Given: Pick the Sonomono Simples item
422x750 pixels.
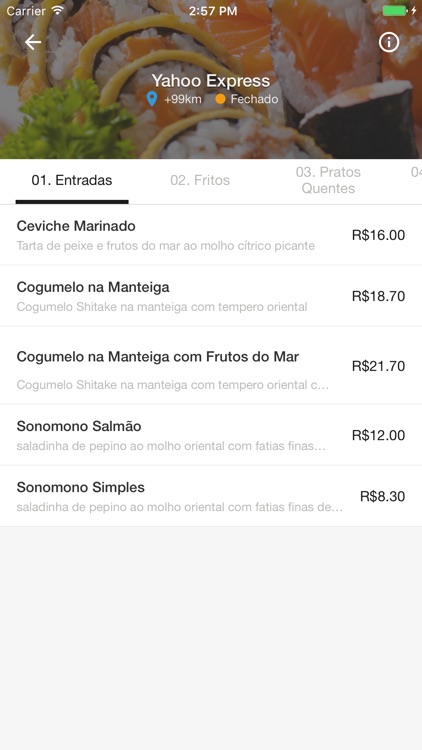Looking at the screenshot, I should pos(211,496).
